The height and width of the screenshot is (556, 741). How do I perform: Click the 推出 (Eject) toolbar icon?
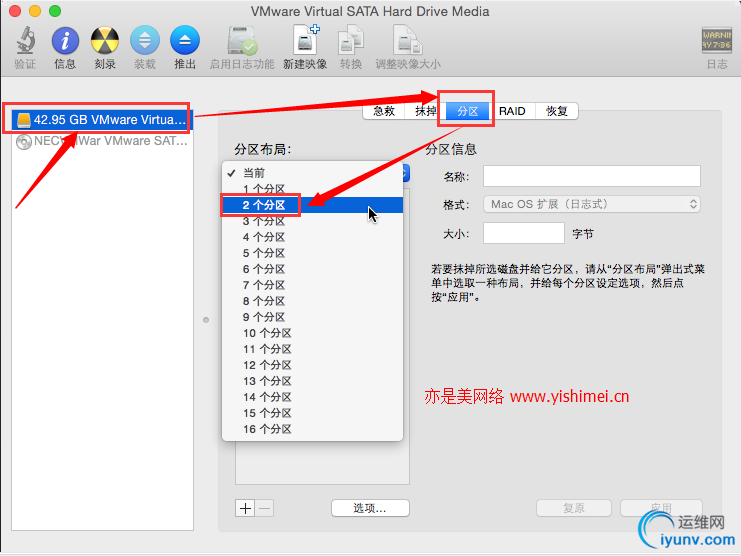point(185,41)
